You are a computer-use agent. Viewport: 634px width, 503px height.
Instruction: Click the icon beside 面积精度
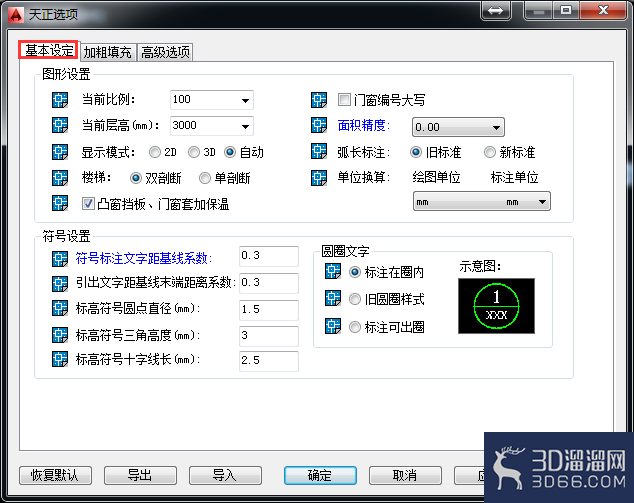tap(319, 125)
